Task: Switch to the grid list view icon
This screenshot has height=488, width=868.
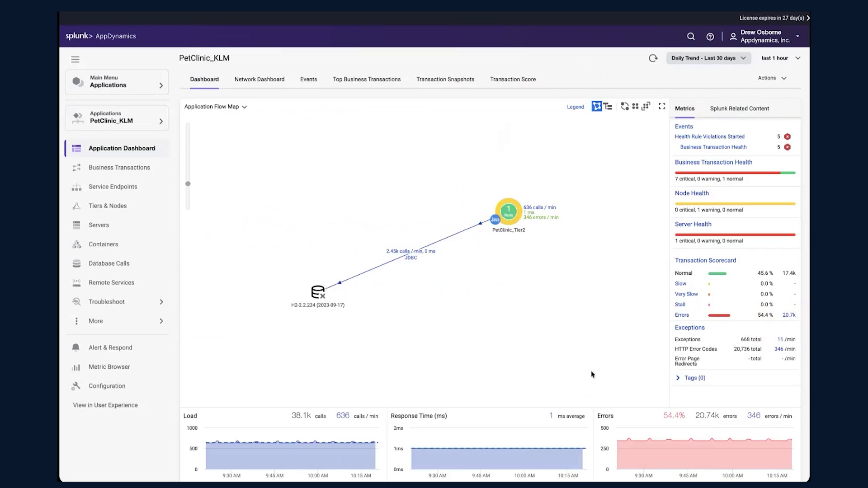Action: coord(608,106)
